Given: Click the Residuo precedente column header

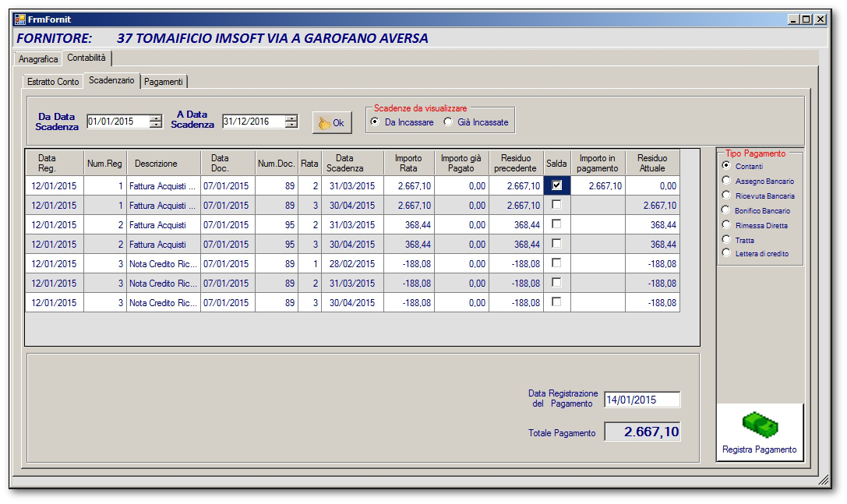Looking at the screenshot, I should (517, 163).
